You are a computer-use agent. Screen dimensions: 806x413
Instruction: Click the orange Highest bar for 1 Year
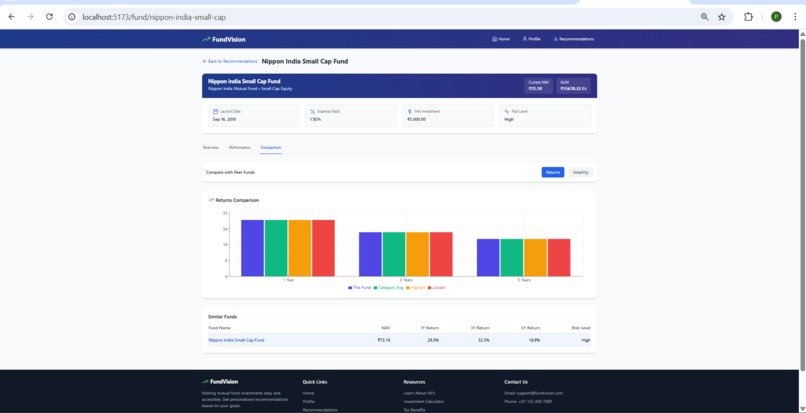[x=300, y=248]
